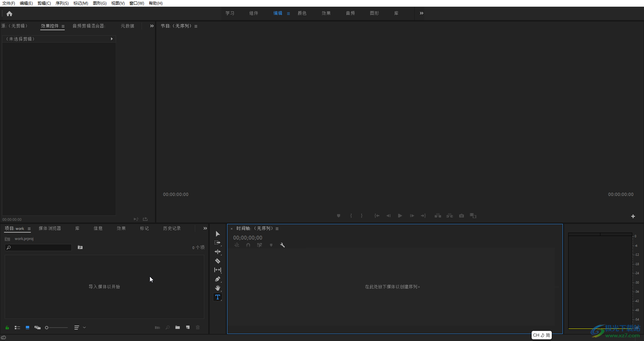This screenshot has width=644, height=341.
Task: Expand the sort icons dropdown arrow
Action: pos(85,328)
